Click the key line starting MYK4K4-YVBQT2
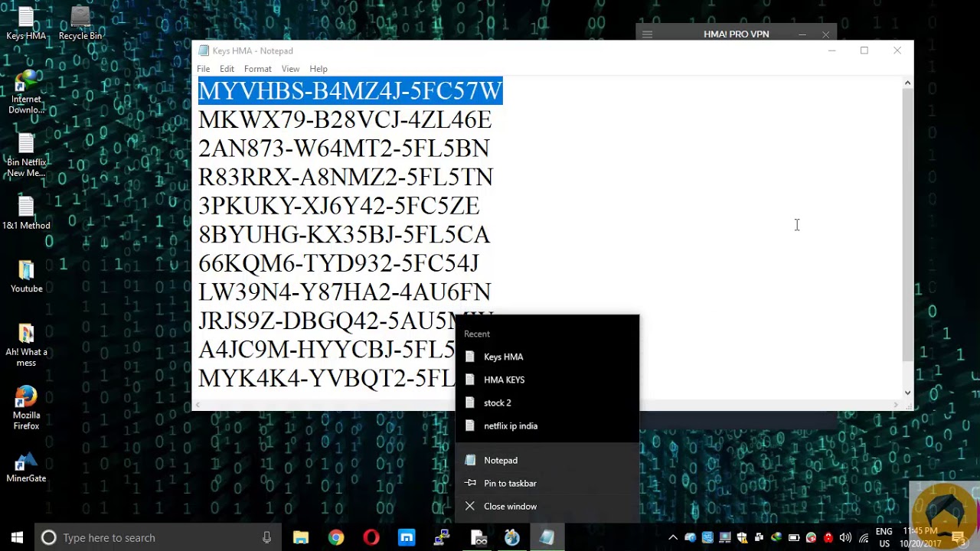This screenshot has height=551, width=980. tap(326, 378)
